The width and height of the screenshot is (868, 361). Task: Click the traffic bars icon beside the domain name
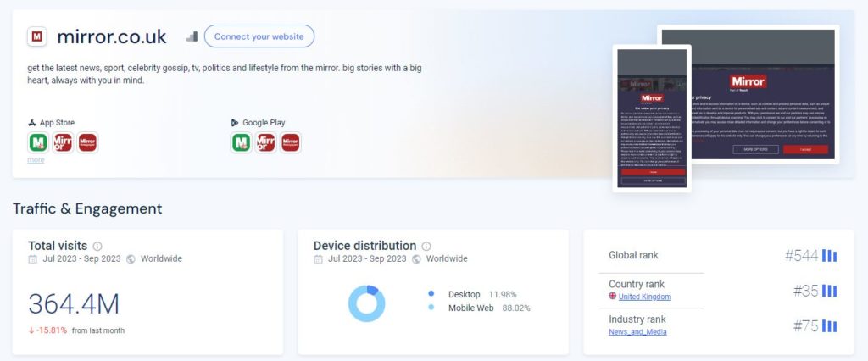coord(192,36)
